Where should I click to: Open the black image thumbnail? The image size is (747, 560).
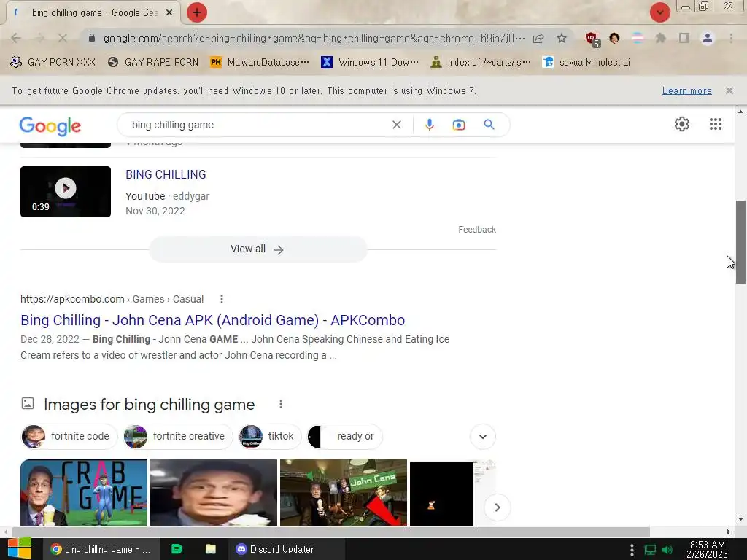point(441,494)
